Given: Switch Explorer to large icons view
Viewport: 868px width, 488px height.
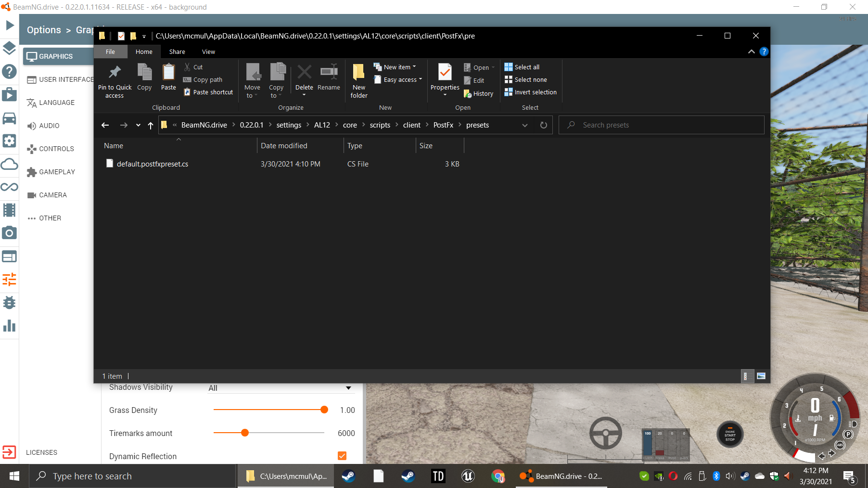Looking at the screenshot, I should click(x=761, y=376).
